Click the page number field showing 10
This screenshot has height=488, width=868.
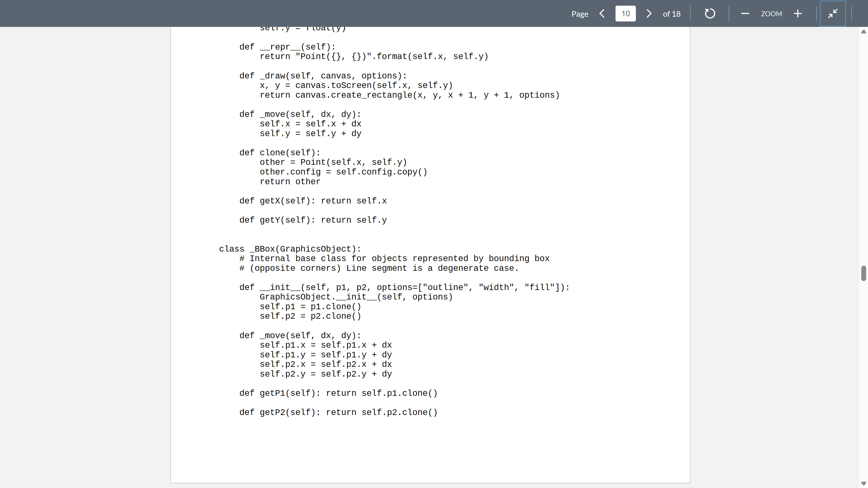point(625,14)
